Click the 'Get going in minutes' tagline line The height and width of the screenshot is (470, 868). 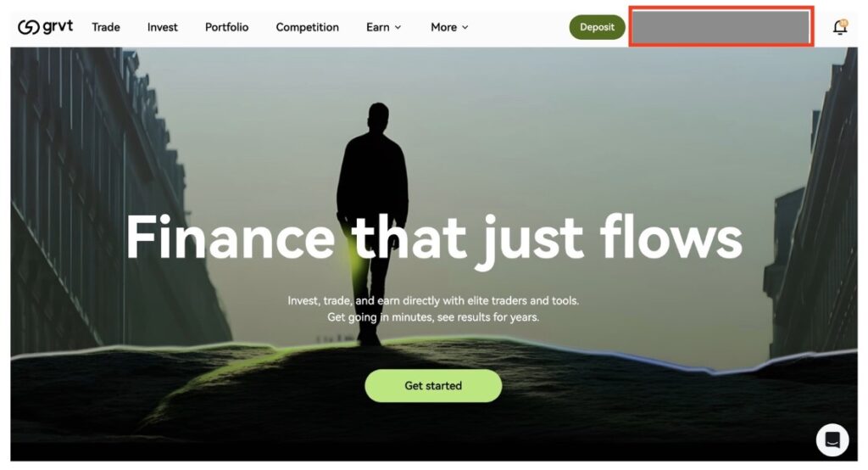tap(433, 317)
